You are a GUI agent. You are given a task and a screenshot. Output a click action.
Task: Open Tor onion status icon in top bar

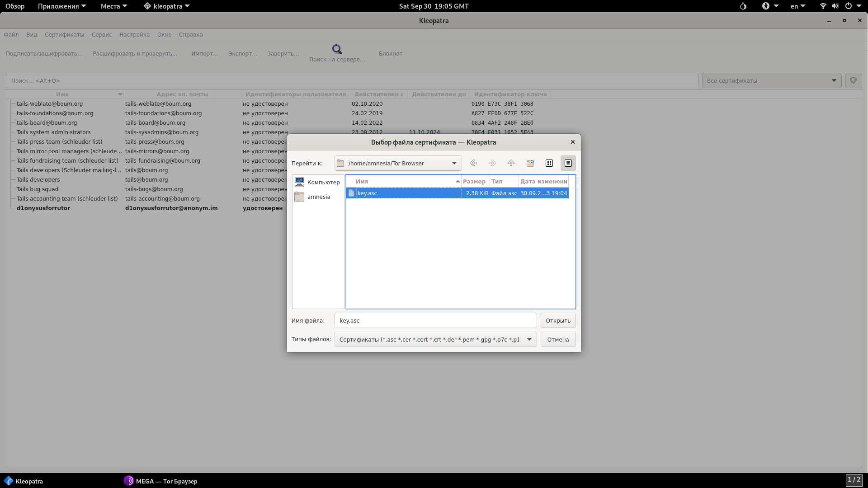[743, 6]
